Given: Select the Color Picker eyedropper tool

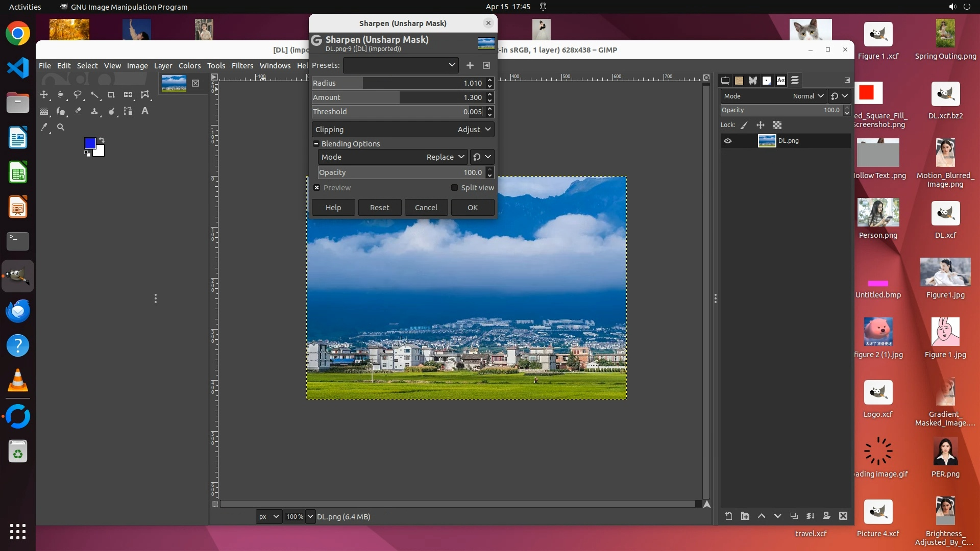Looking at the screenshot, I should coord(44,128).
